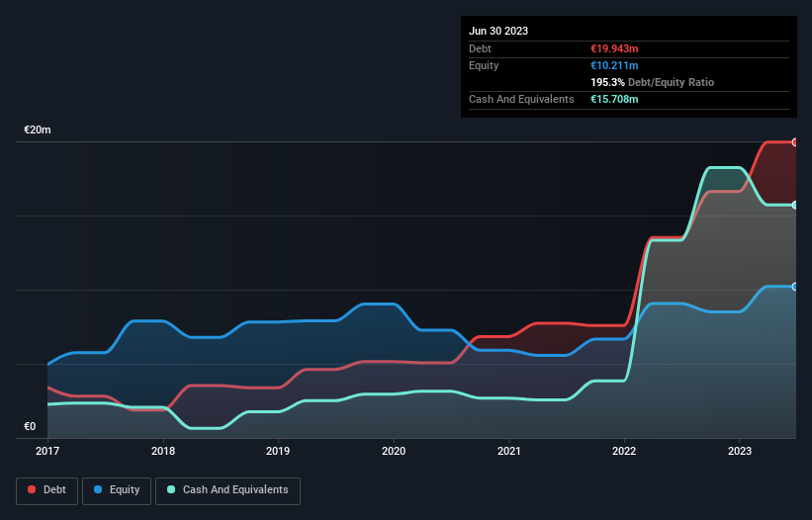Toggle the Equity series legend button

(117, 490)
